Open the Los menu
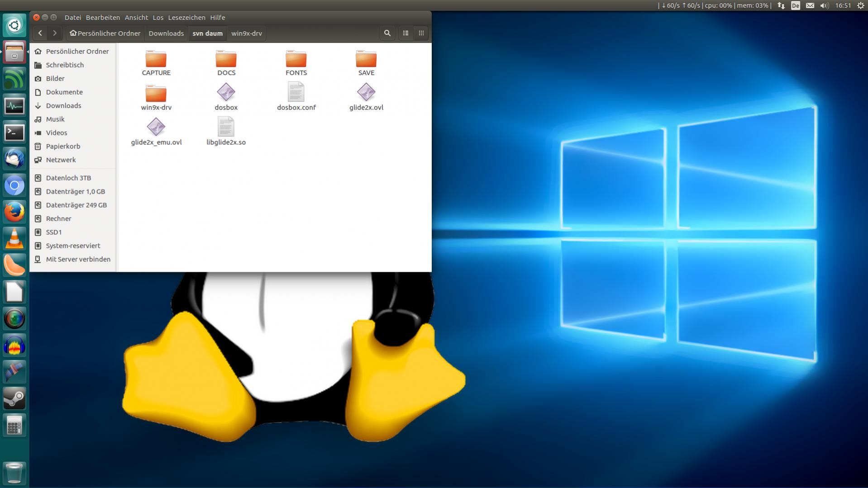Viewport: 868px width, 488px height. [x=158, y=17]
